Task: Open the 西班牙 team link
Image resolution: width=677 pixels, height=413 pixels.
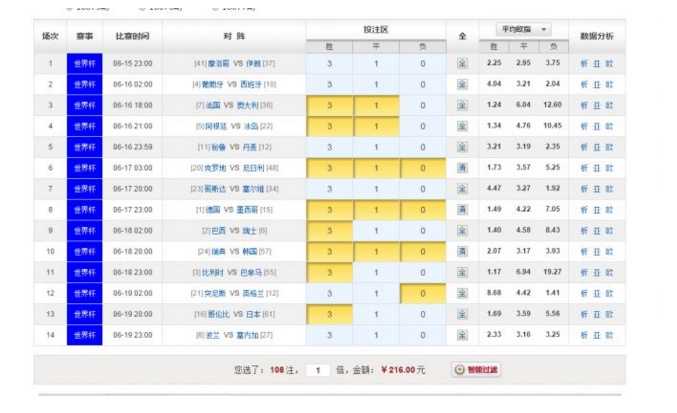Action: click(251, 85)
